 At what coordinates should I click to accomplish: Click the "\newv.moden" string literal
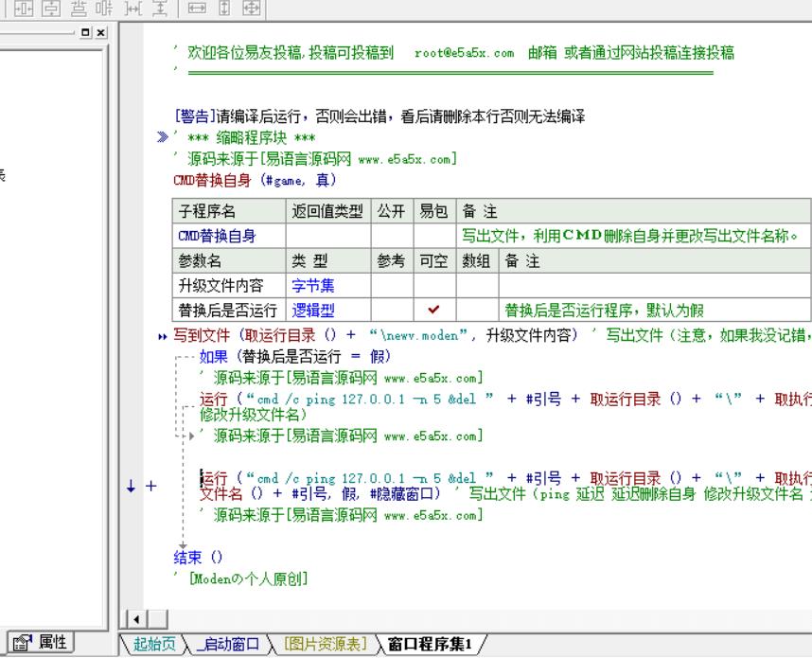click(x=418, y=336)
